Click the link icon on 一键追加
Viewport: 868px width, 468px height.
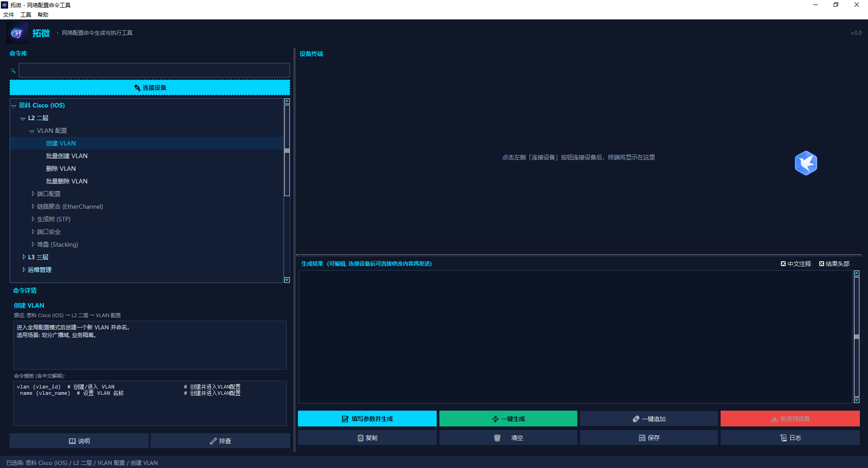click(x=636, y=419)
